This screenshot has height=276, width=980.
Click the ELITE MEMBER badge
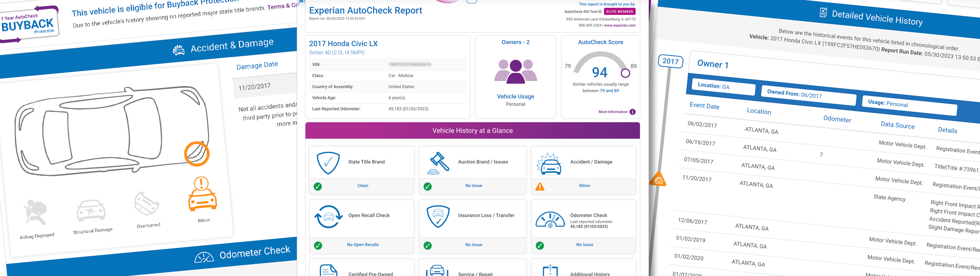619,12
